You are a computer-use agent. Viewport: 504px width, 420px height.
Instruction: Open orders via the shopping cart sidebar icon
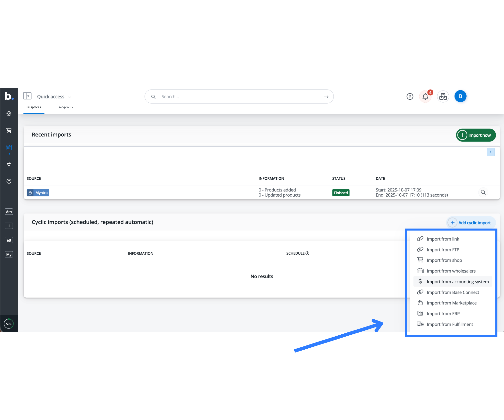[x=9, y=130]
